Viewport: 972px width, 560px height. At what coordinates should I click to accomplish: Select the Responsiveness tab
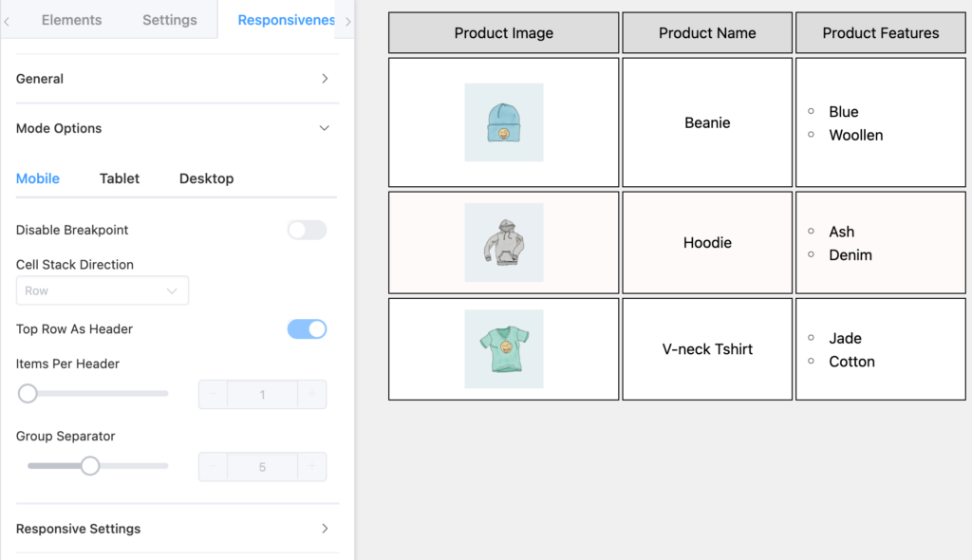point(286,20)
